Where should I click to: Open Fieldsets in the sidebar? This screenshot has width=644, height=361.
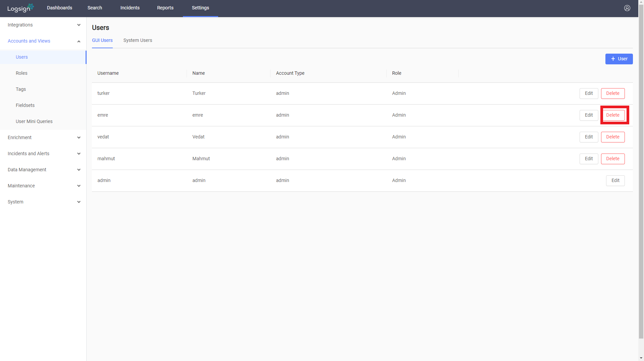(x=43, y=105)
